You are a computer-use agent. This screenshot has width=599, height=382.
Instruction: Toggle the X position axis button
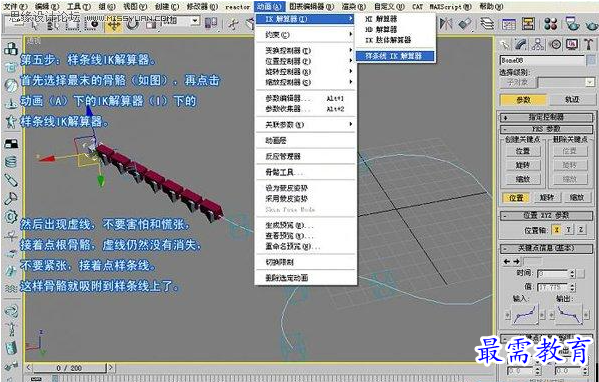pyautogui.click(x=557, y=230)
